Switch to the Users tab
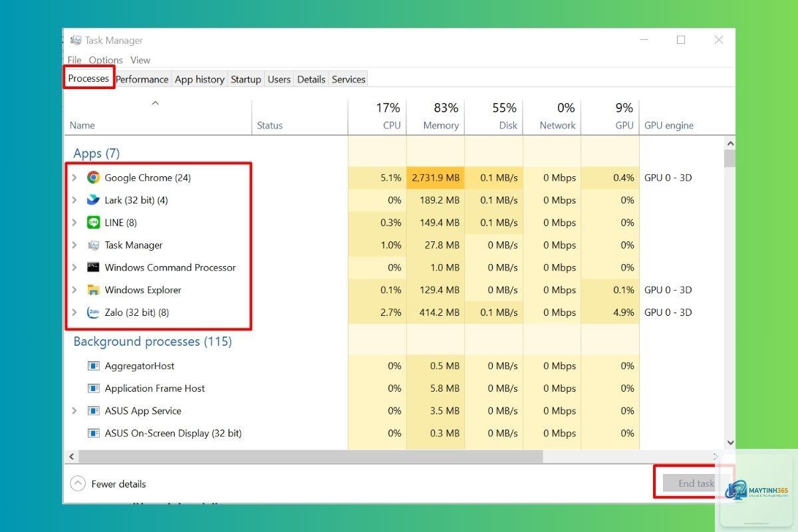798x532 pixels. (x=279, y=79)
